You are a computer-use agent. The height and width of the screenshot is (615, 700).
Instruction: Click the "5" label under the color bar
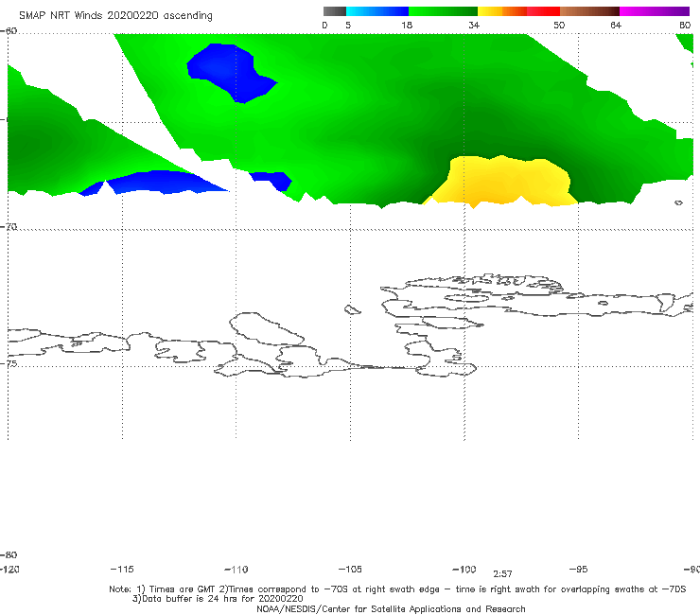(348, 26)
